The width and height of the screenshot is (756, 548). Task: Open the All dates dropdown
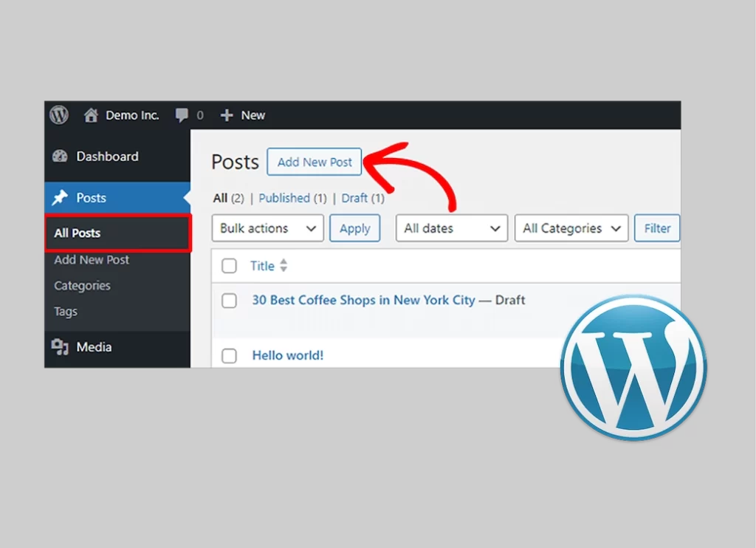(452, 228)
